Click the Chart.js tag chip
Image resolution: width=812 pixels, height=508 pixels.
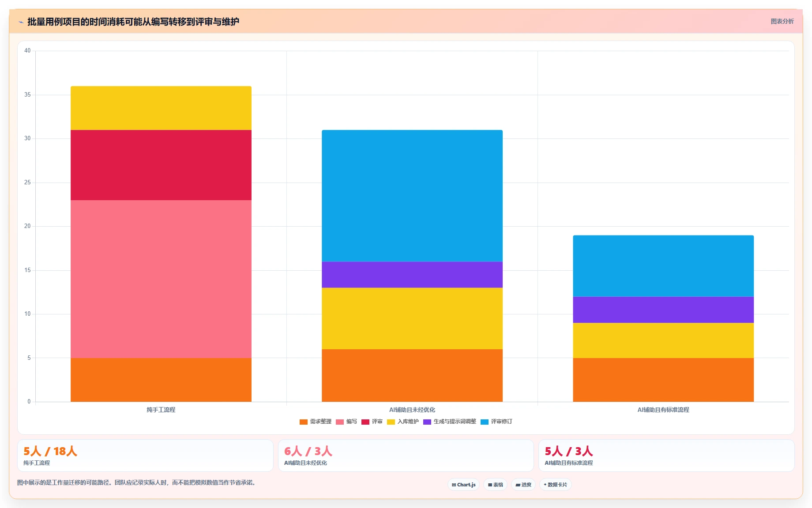pyautogui.click(x=463, y=485)
